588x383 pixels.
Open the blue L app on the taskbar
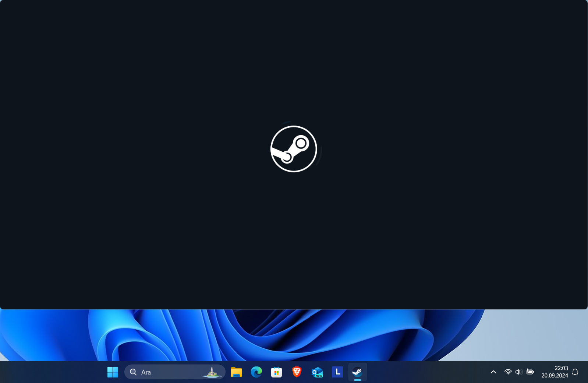[x=337, y=372]
